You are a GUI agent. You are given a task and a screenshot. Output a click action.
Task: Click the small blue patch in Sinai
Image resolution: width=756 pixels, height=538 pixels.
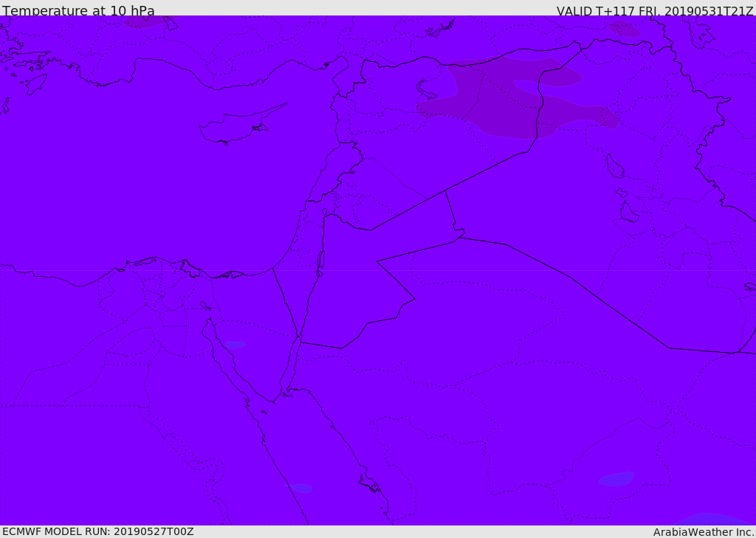pyautogui.click(x=235, y=345)
